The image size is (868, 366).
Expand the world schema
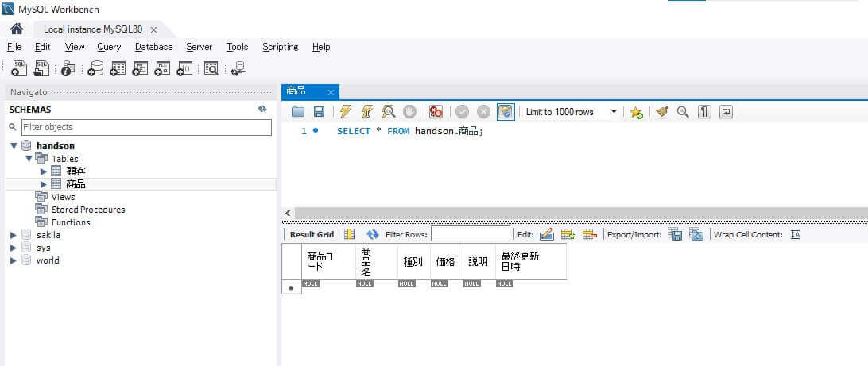pos(14,260)
